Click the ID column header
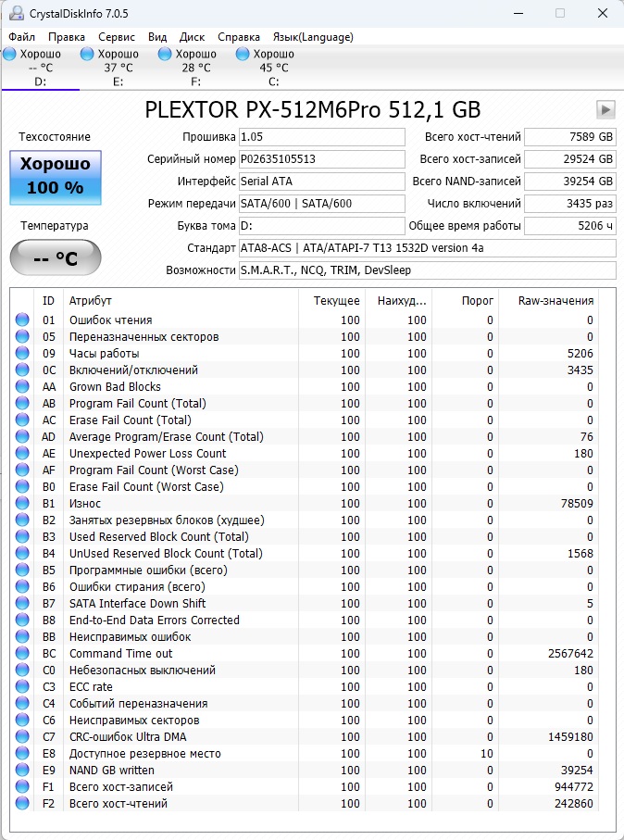The height and width of the screenshot is (840, 624). click(x=49, y=301)
